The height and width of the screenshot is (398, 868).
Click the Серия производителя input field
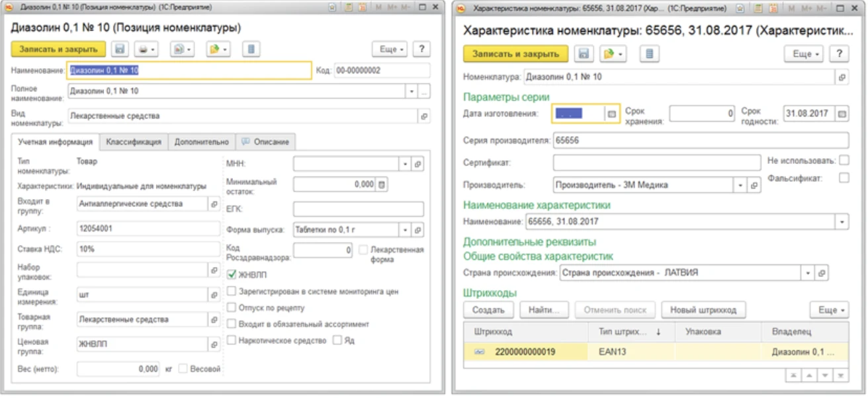click(x=662, y=139)
